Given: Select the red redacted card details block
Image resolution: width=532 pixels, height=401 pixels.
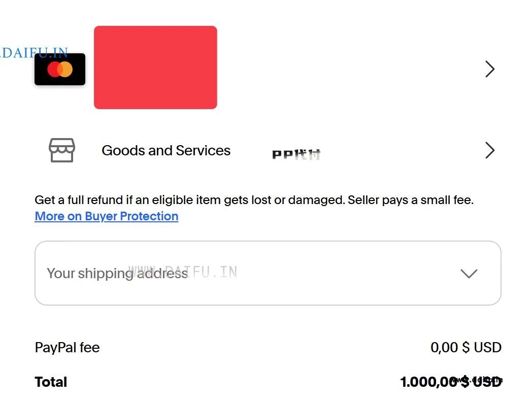Looking at the screenshot, I should pos(155,68).
